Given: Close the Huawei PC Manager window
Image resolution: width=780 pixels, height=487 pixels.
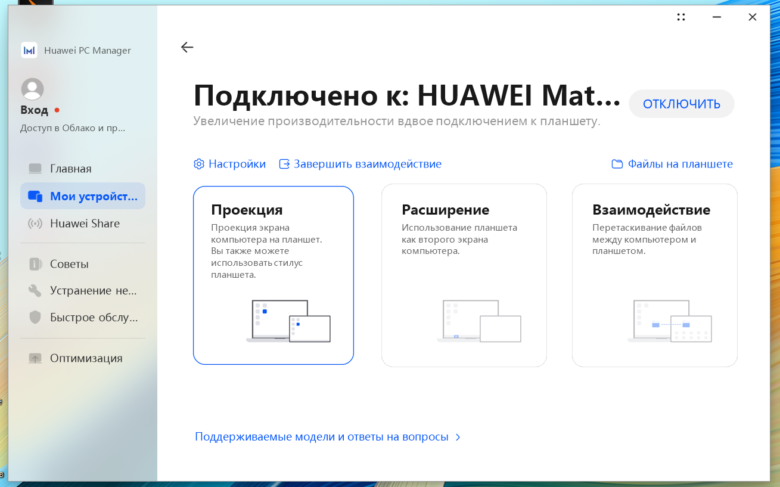Looking at the screenshot, I should (x=752, y=17).
